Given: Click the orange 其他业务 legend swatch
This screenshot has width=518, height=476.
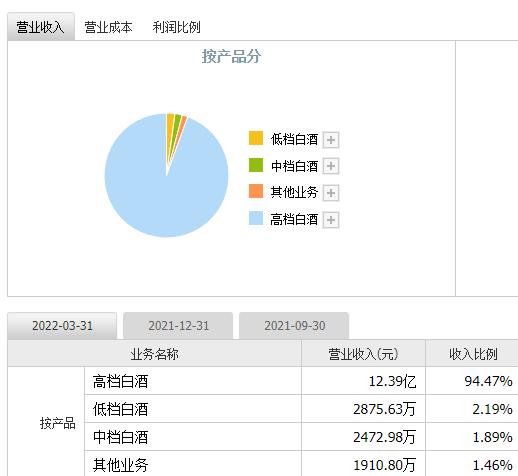Looking at the screenshot, I should pos(256,191).
